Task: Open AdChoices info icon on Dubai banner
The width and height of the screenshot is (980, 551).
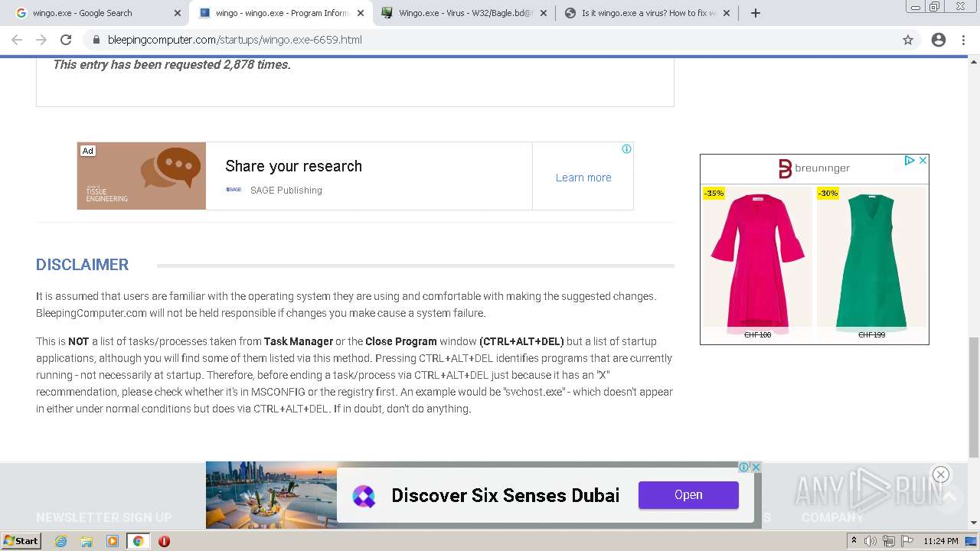Action: (743, 467)
